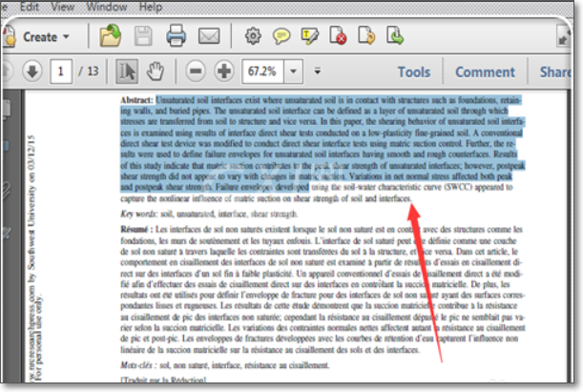Select the highlight text tool icon
The image size is (583, 392).
[309, 36]
